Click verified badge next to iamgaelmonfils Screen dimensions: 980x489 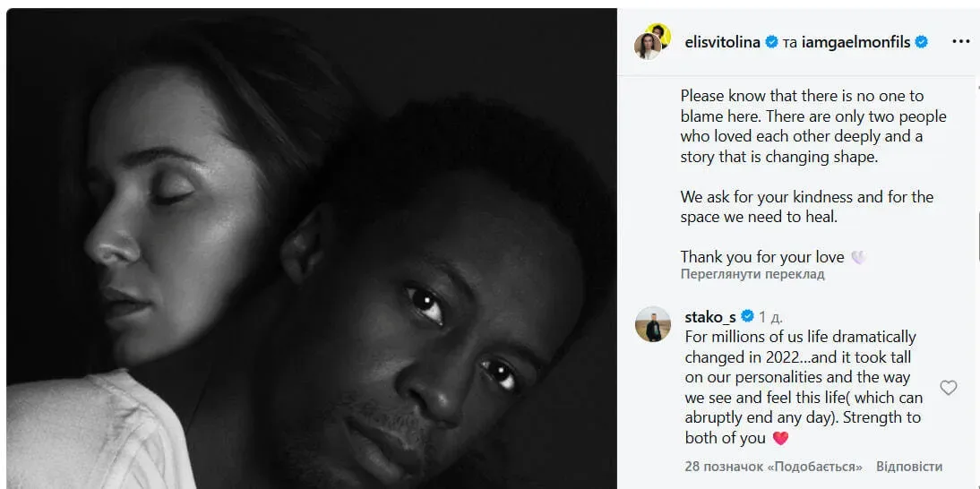(x=921, y=42)
